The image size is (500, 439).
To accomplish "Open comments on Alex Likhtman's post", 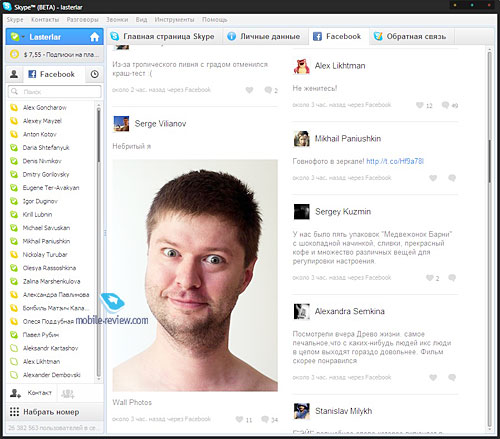I will (x=445, y=105).
